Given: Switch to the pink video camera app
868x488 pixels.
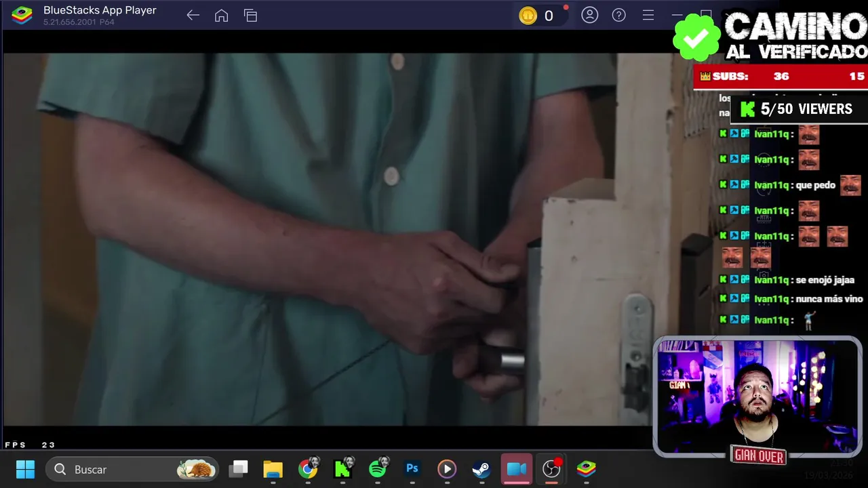Looking at the screenshot, I should tap(517, 469).
